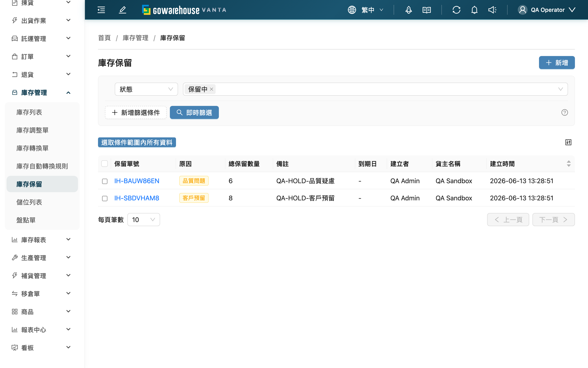The image size is (588, 368).
Task: Open hold record IH-SBDVHAM8 link
Action: 137,198
